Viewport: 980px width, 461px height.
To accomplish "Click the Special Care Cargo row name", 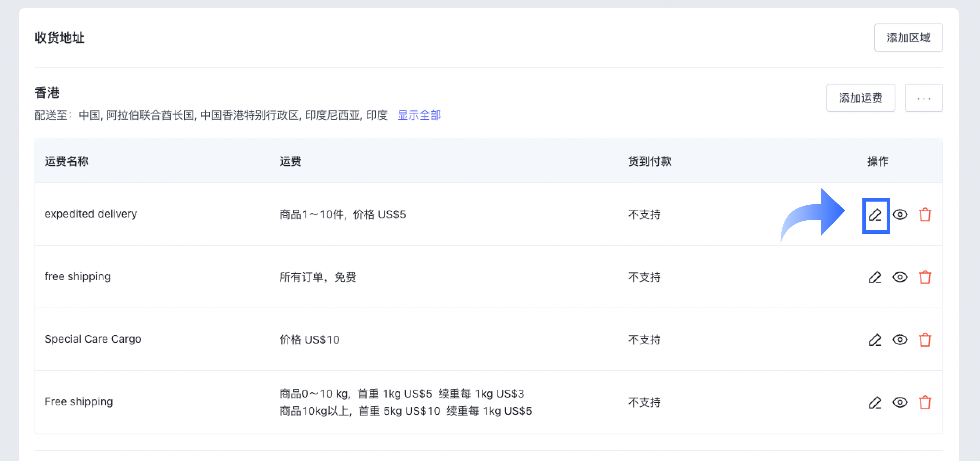I will [93, 339].
